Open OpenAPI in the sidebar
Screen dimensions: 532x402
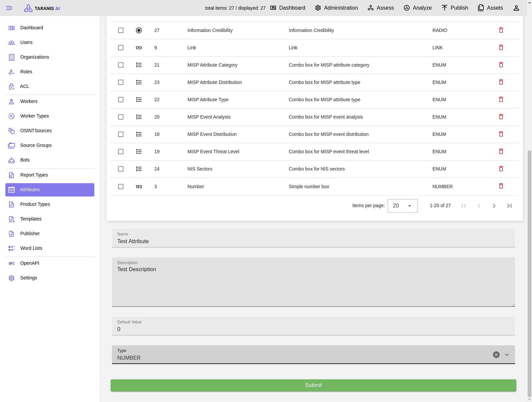50,263
